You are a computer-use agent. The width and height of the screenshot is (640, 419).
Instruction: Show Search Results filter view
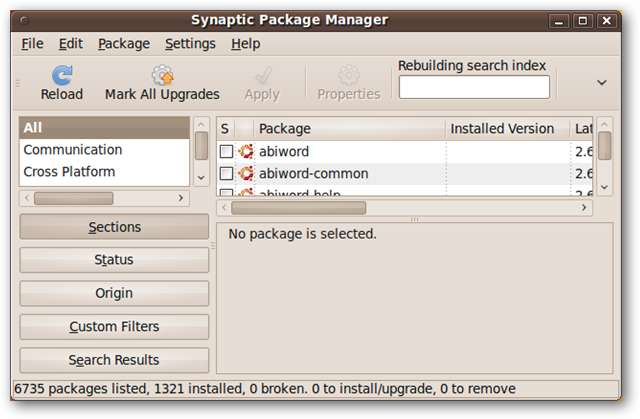pos(114,360)
